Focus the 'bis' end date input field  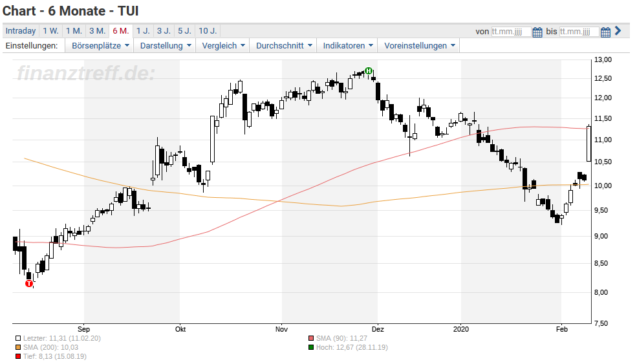pyautogui.click(x=579, y=32)
